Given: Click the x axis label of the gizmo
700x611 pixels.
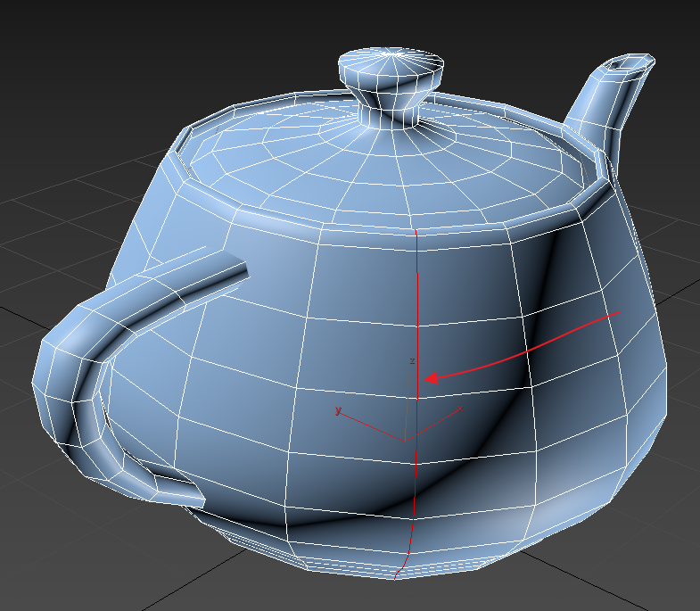Looking at the screenshot, I should click(459, 409).
